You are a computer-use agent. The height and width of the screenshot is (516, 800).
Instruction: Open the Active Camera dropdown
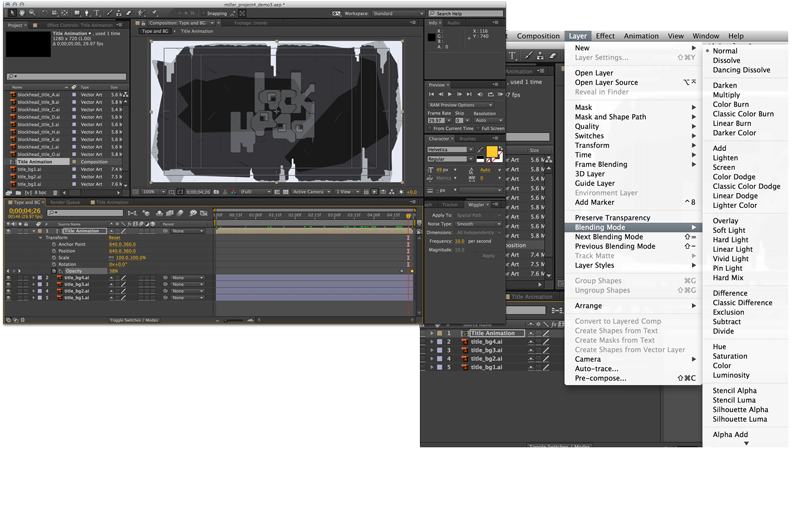(x=311, y=192)
